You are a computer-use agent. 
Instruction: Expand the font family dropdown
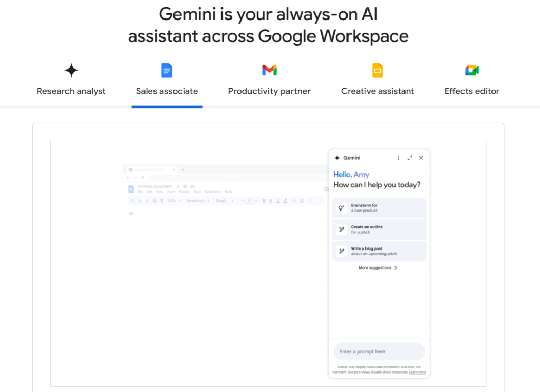click(223, 200)
